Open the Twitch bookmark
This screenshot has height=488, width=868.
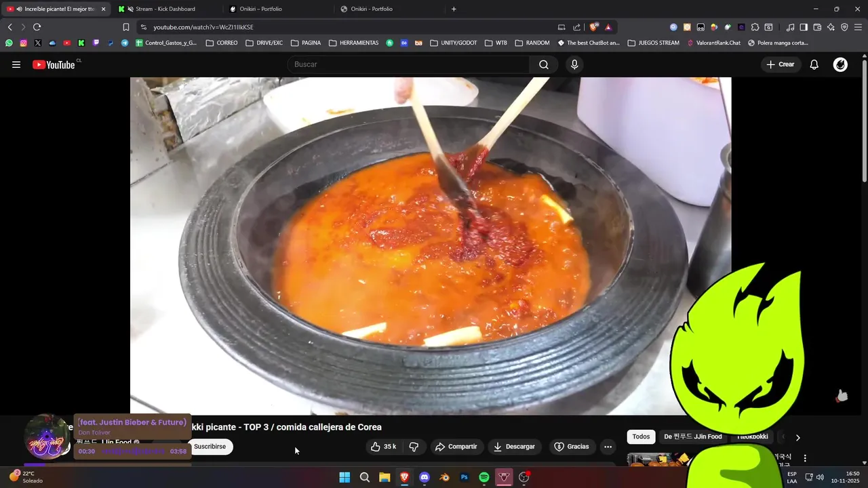(96, 43)
